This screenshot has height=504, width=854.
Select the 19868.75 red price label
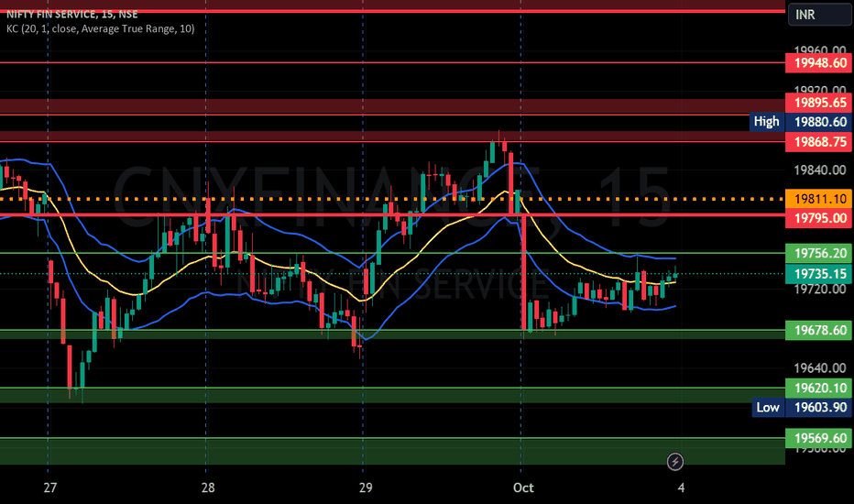(x=818, y=142)
